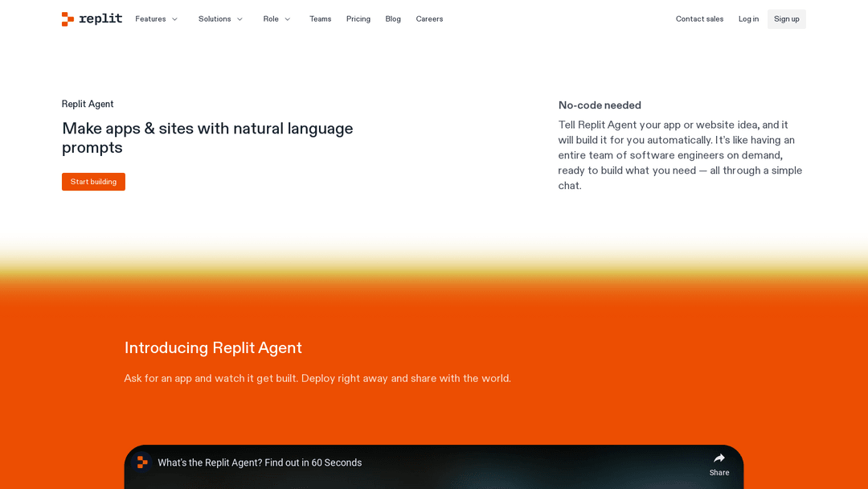Image resolution: width=868 pixels, height=489 pixels.
Task: Click the Log in link
Action: pyautogui.click(x=748, y=18)
